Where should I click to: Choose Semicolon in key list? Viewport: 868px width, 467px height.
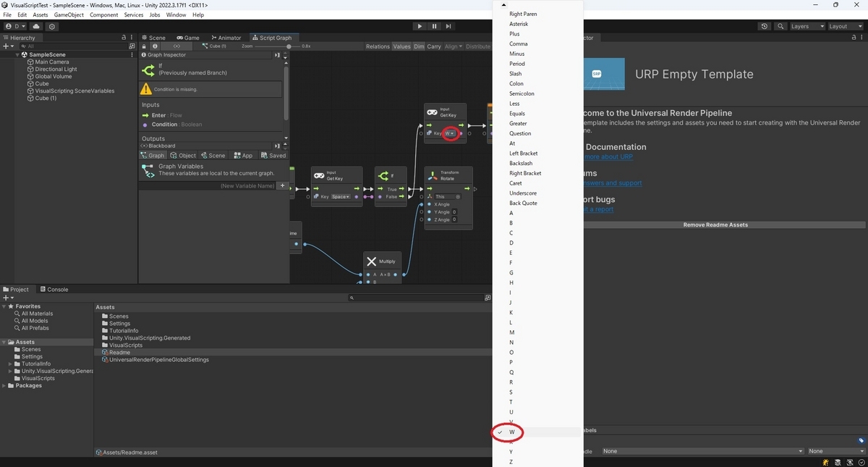click(x=522, y=93)
